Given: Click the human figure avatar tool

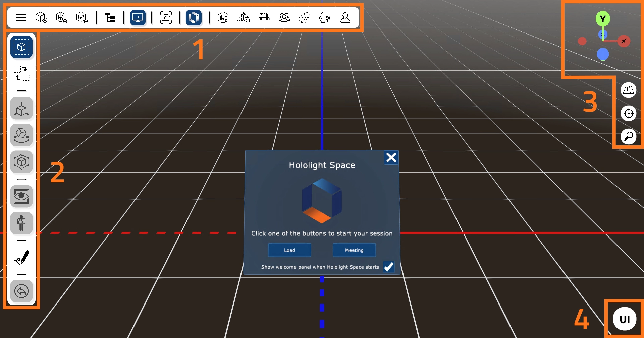Looking at the screenshot, I should (x=21, y=223).
